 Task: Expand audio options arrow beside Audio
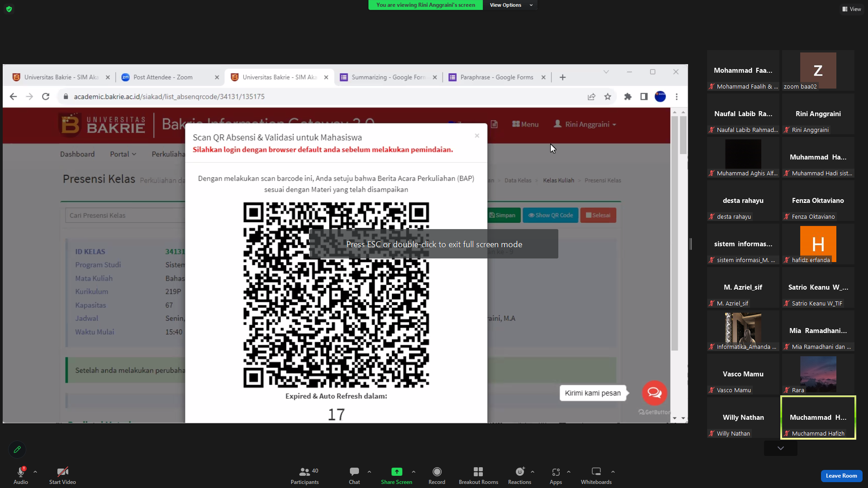(35, 472)
